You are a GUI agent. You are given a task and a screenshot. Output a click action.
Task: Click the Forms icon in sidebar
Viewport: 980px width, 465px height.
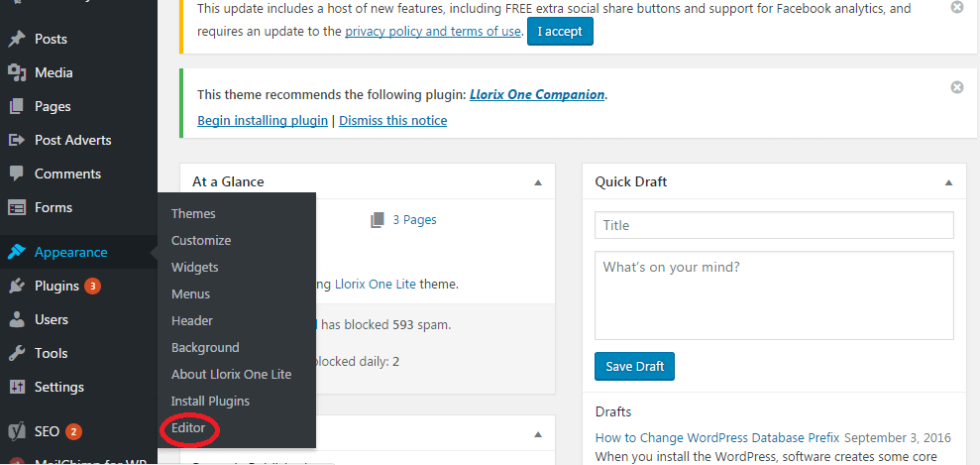pos(16,207)
